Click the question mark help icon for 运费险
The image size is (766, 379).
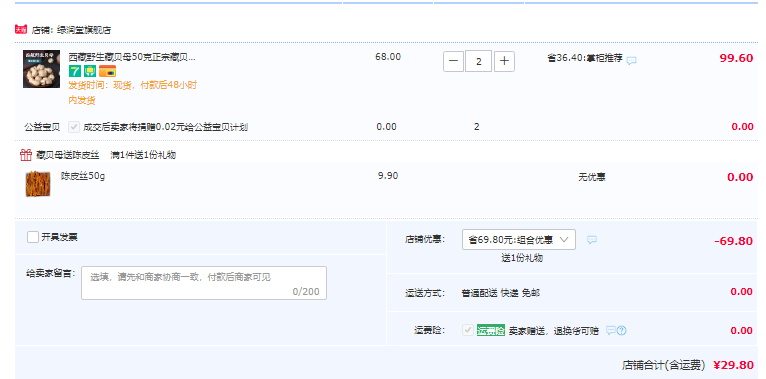[x=621, y=331]
